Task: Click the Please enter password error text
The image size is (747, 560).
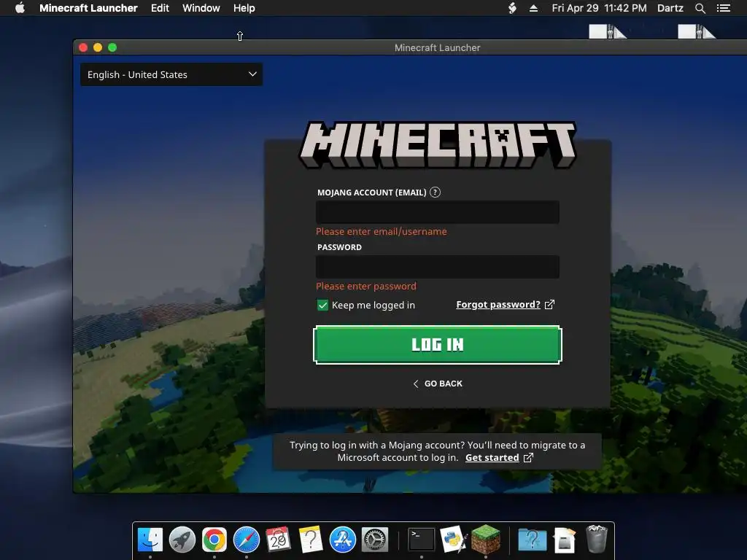Action: pyautogui.click(x=366, y=286)
